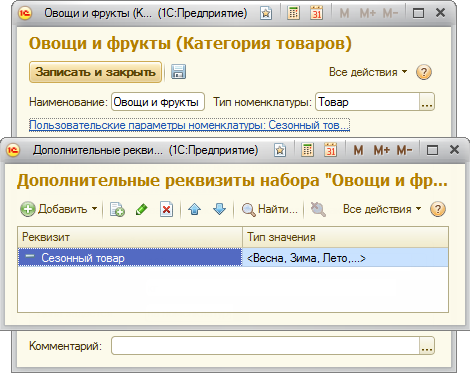Viewport: 470px width, 373px height.
Task: Click the Наименование input field
Action: coord(158,102)
